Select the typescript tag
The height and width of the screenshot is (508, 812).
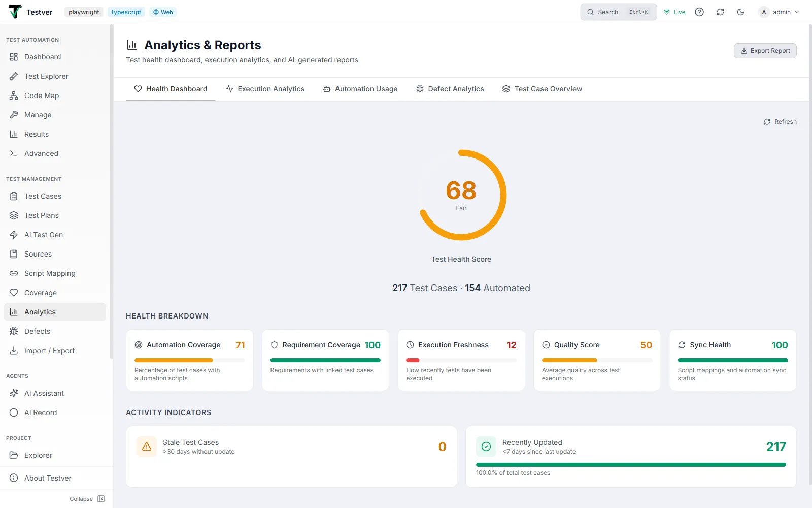(x=126, y=12)
